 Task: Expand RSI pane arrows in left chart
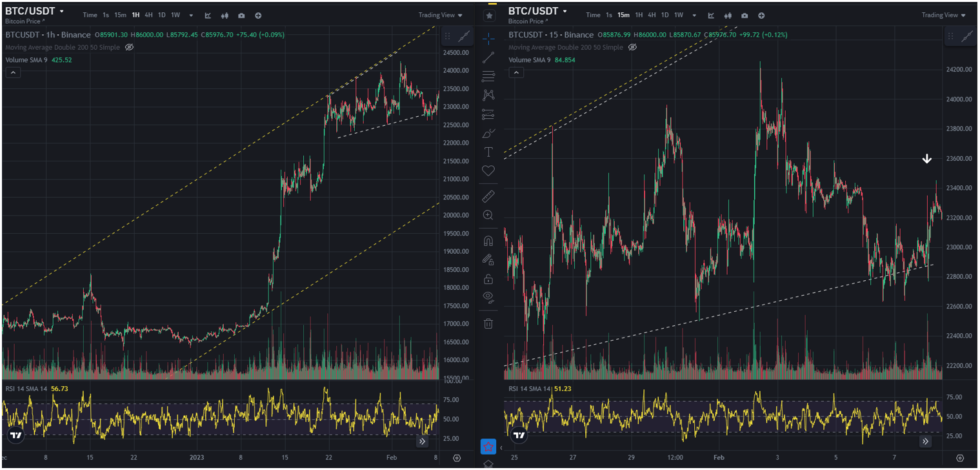pyautogui.click(x=422, y=442)
